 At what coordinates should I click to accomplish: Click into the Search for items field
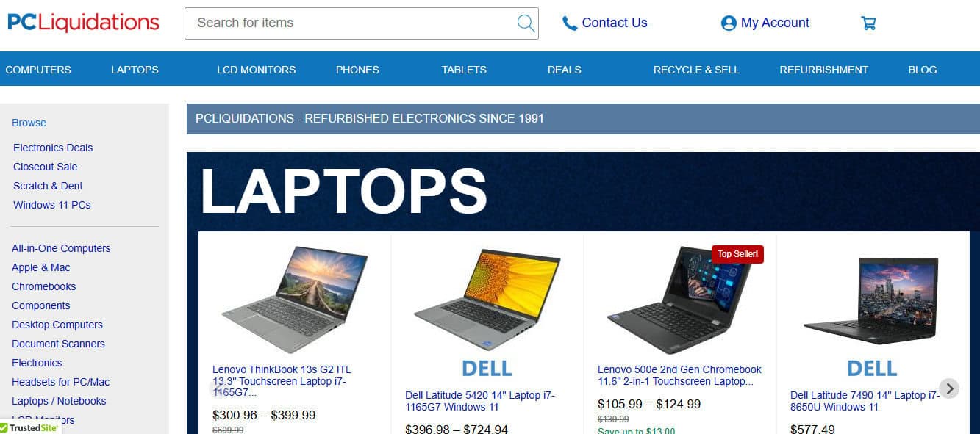tap(351, 23)
